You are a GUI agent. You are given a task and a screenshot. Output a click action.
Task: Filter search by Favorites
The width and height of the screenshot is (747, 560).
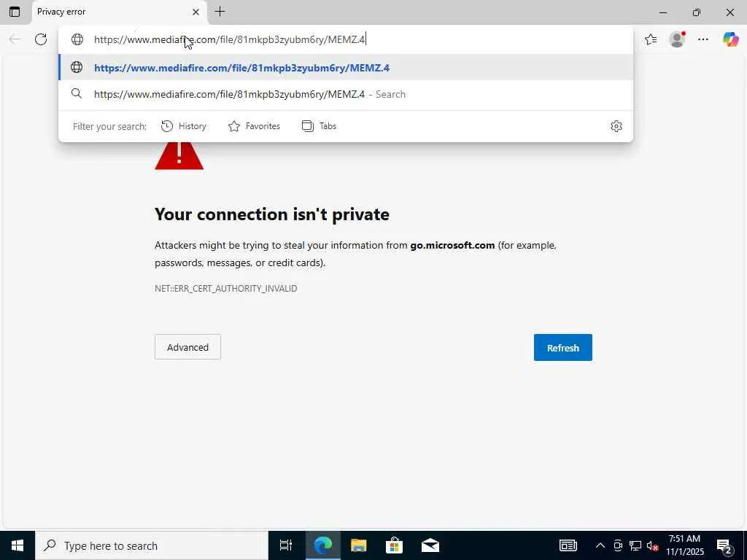[255, 126]
